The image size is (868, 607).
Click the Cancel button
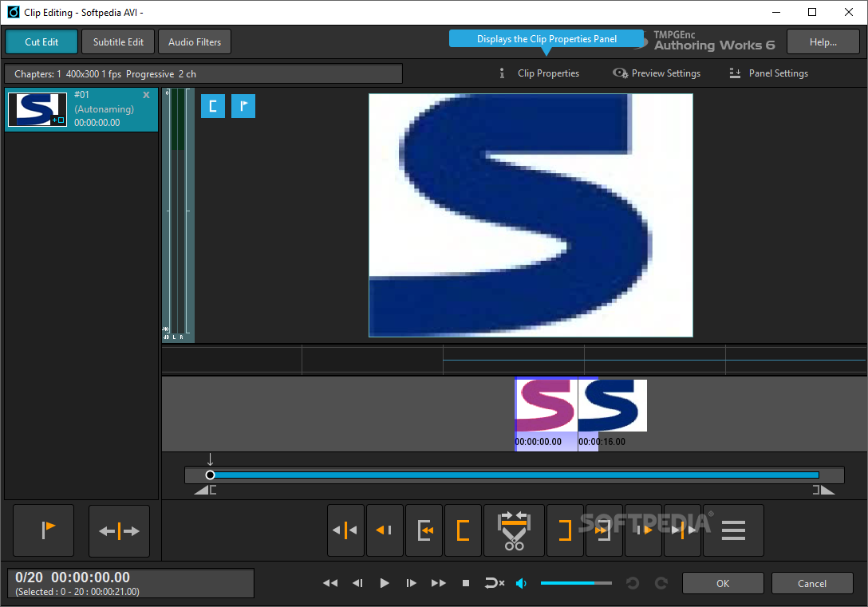pos(811,583)
